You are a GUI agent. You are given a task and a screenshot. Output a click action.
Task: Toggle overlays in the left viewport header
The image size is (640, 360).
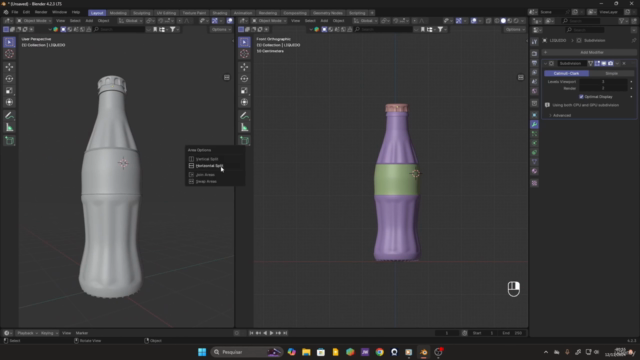pos(230,20)
